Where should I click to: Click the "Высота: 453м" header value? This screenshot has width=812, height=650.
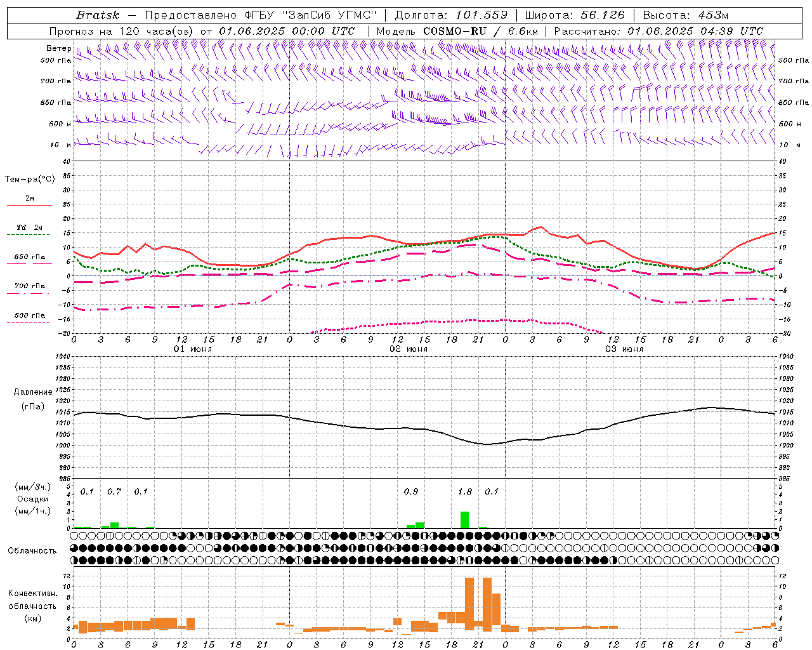(686, 15)
